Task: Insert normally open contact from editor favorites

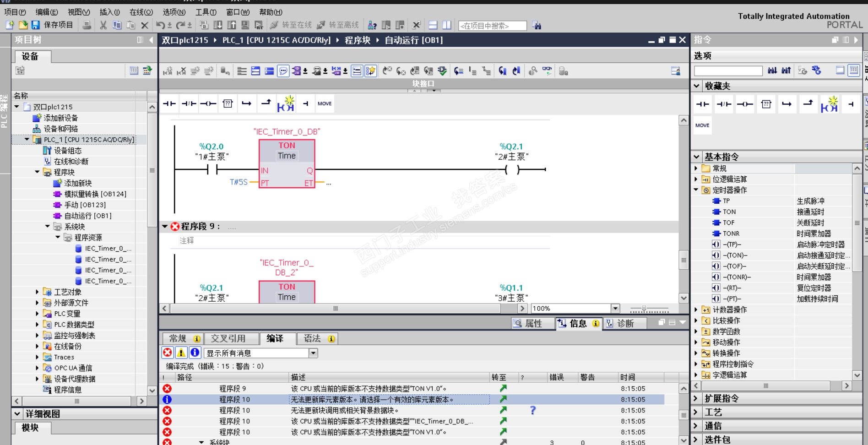Action: [169, 103]
